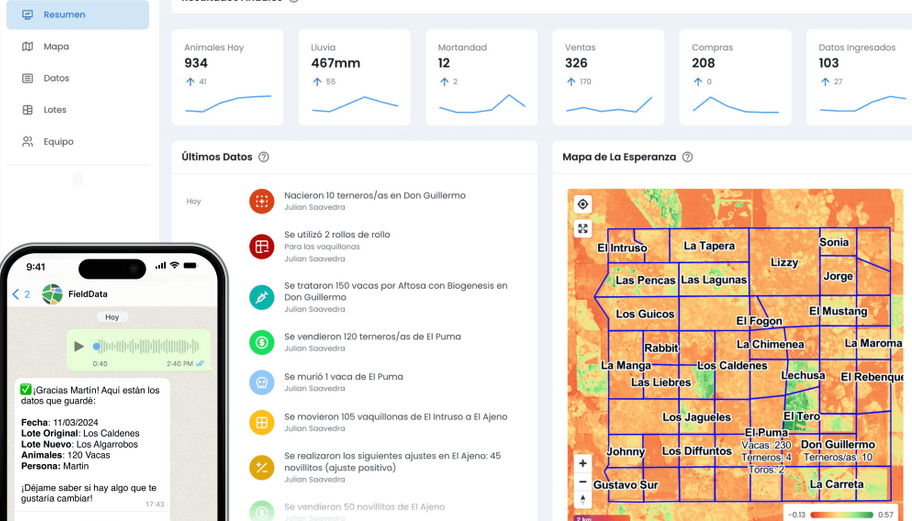Image resolution: width=912 pixels, height=521 pixels.
Task: Click the teal vaccination syringe icon
Action: (x=261, y=297)
